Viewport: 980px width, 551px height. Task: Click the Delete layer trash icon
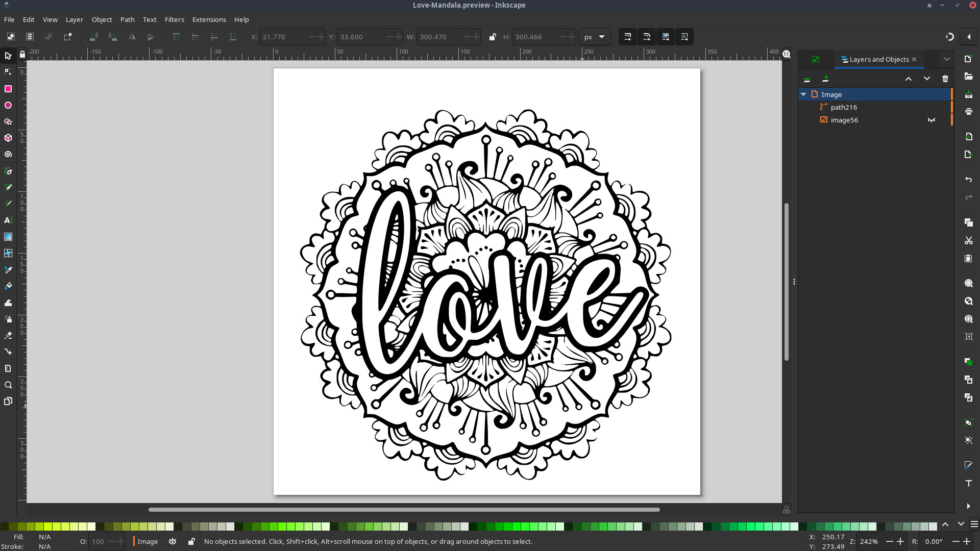point(945,79)
